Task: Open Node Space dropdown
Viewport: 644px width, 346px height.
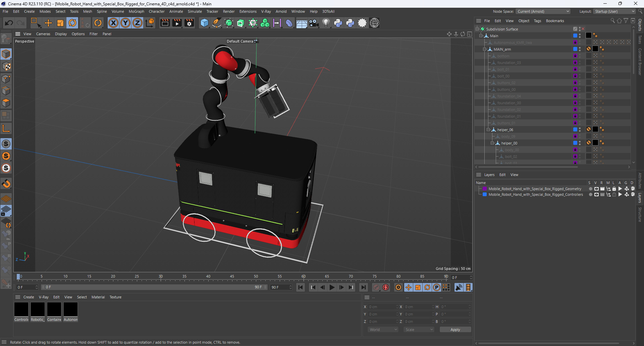Action: pyautogui.click(x=543, y=11)
